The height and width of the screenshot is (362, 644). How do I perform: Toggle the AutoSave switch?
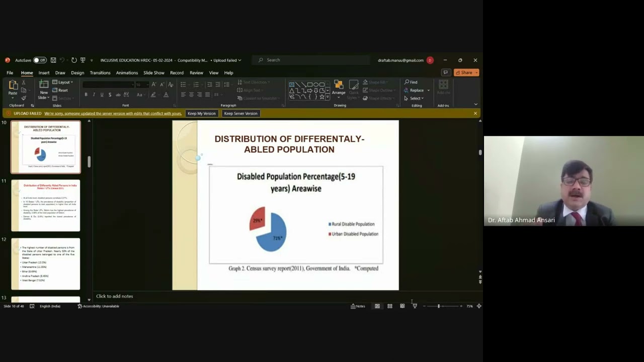(x=40, y=60)
